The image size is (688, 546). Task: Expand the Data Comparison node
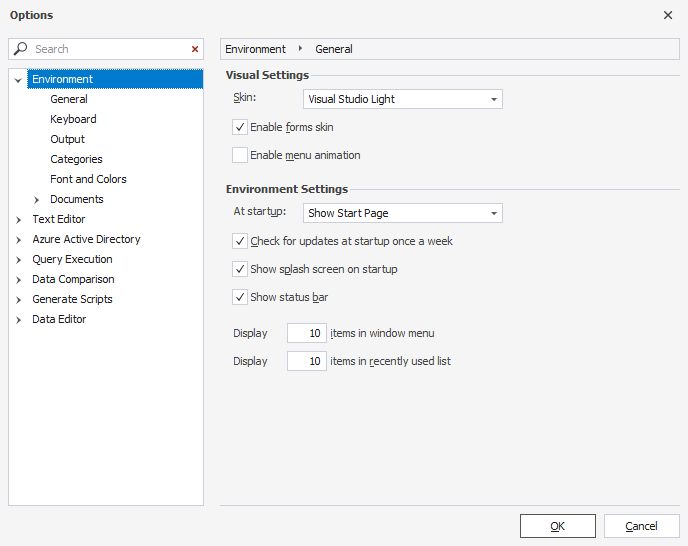tap(18, 280)
